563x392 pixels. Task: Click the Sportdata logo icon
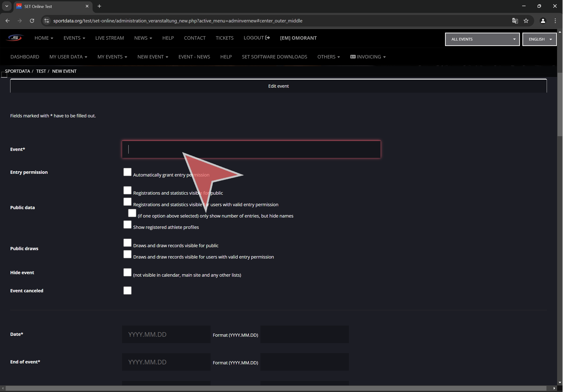tap(15, 38)
